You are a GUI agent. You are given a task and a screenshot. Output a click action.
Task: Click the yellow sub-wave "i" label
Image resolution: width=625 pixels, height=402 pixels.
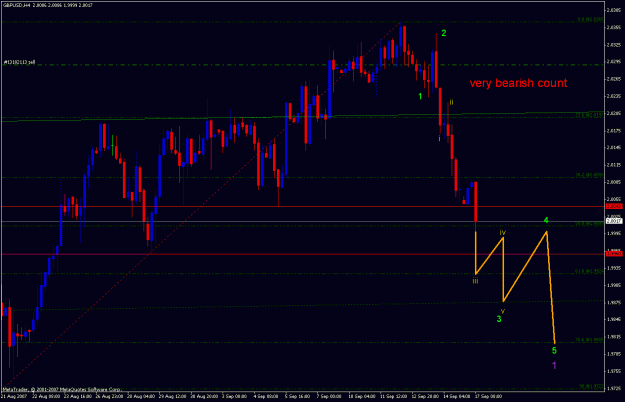pyautogui.click(x=439, y=138)
